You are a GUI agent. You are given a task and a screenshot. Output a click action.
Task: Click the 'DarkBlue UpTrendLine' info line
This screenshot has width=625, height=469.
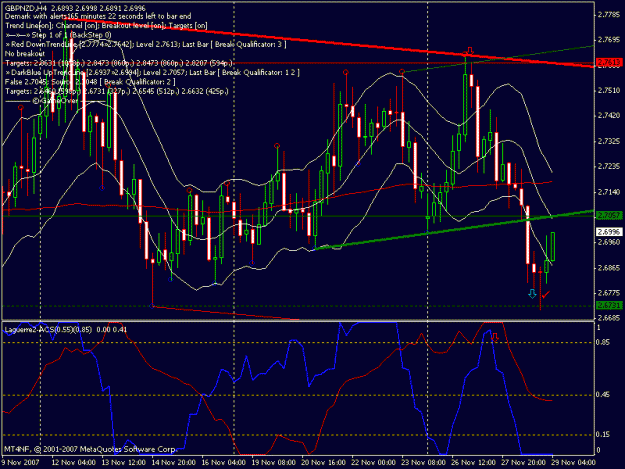pyautogui.click(x=152, y=73)
